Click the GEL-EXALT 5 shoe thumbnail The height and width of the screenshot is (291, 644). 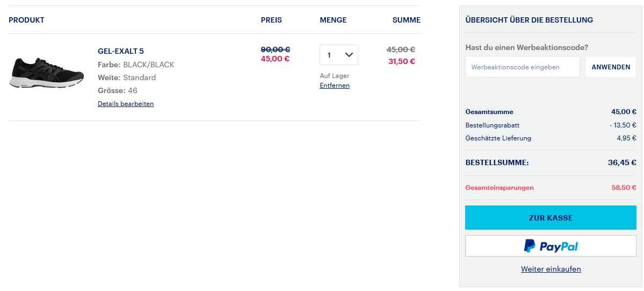(x=46, y=72)
